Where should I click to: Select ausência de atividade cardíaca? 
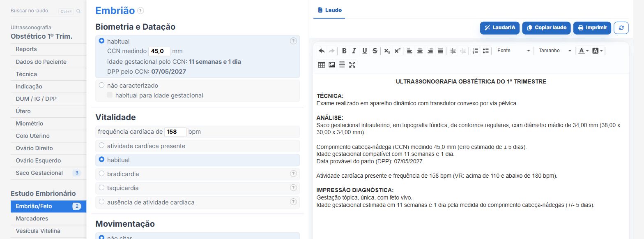click(101, 202)
